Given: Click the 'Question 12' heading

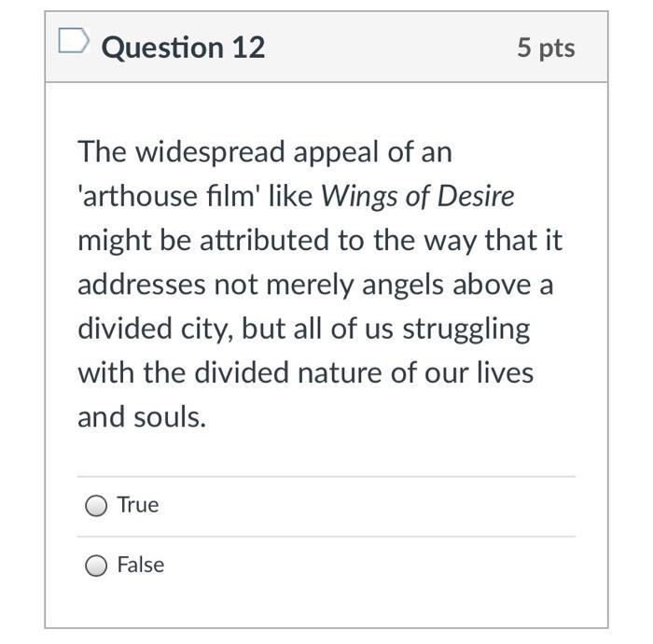Looking at the screenshot, I should [183, 47].
